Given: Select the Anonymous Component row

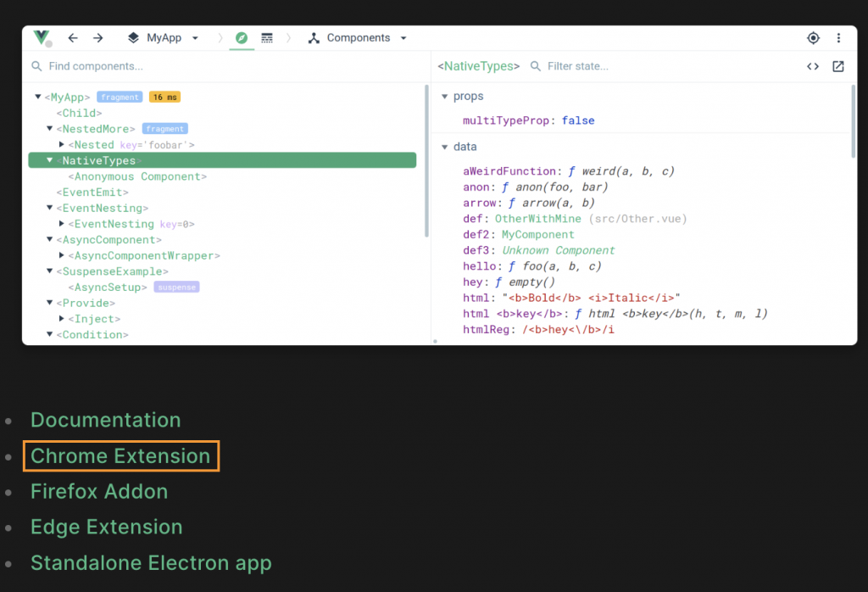Looking at the screenshot, I should [137, 176].
